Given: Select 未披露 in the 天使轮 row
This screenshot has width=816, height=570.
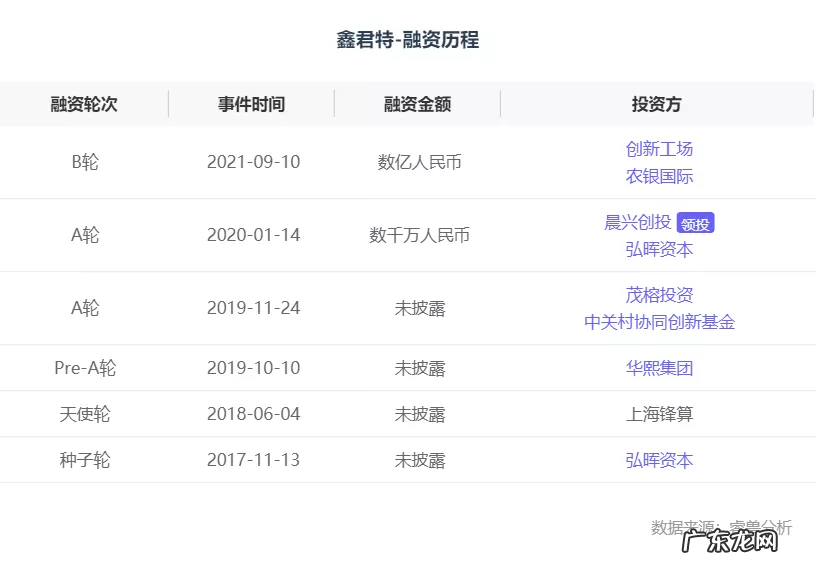Looking at the screenshot, I should [x=420, y=415].
